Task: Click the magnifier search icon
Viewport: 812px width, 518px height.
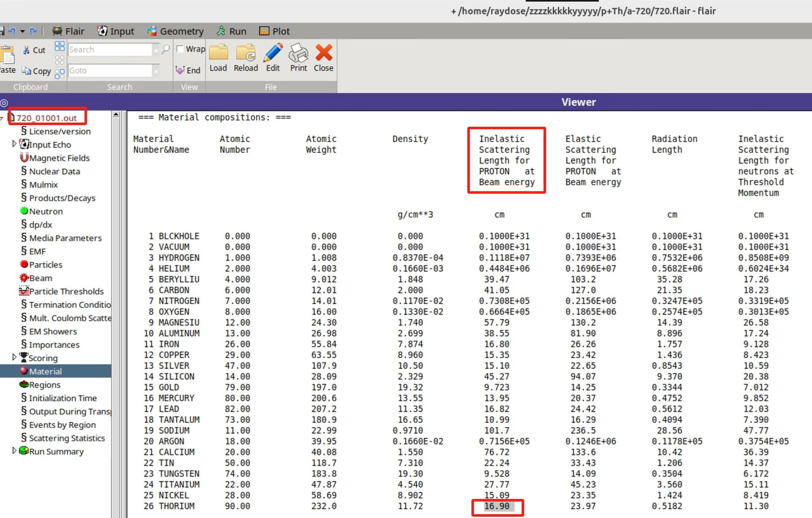Action: pyautogui.click(x=166, y=49)
